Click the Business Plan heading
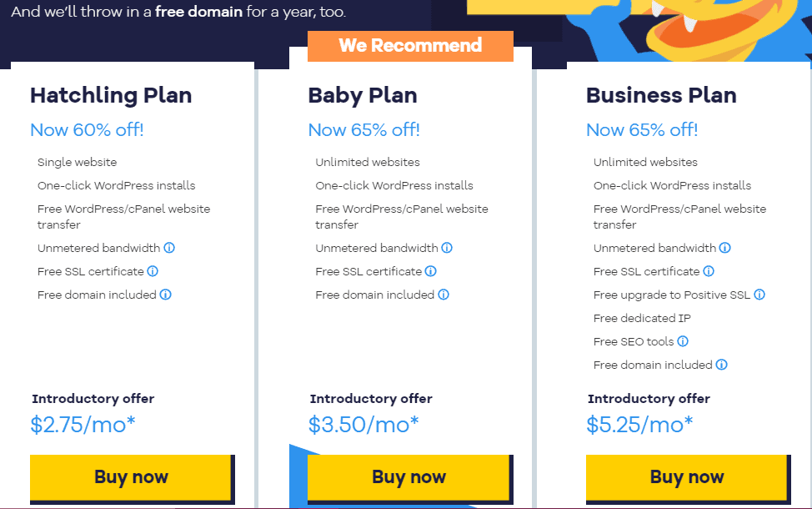The height and width of the screenshot is (509, 812). click(661, 95)
